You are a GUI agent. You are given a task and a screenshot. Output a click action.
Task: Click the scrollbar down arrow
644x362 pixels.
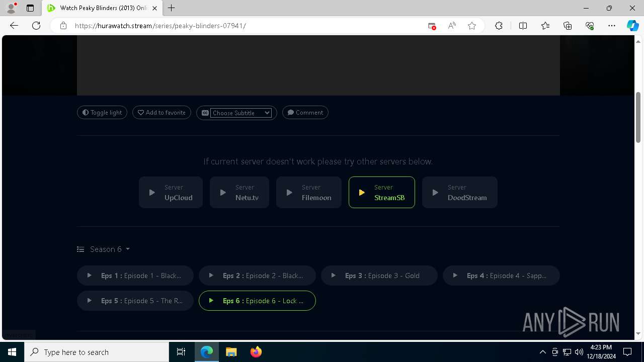[638, 333]
